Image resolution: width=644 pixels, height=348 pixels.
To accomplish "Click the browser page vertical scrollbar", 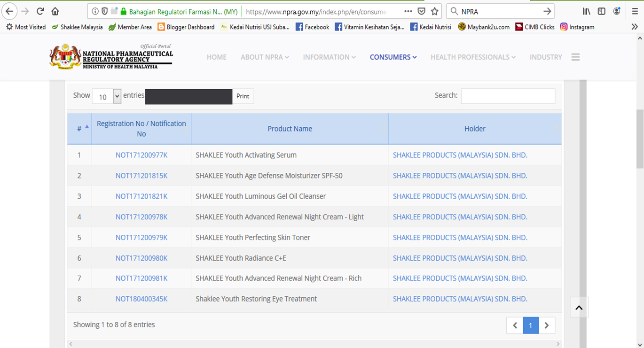I will pos(640,139).
